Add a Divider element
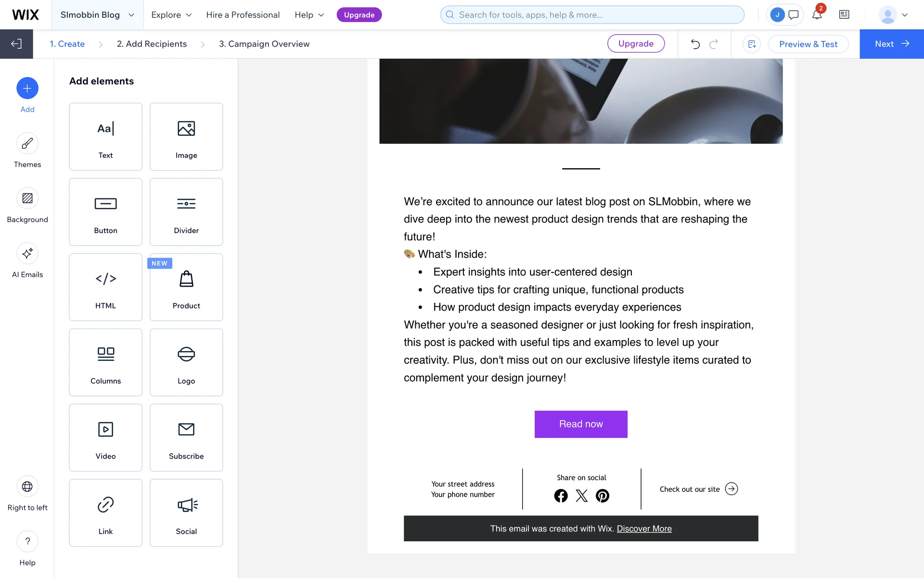The image size is (924, 578). (186, 212)
